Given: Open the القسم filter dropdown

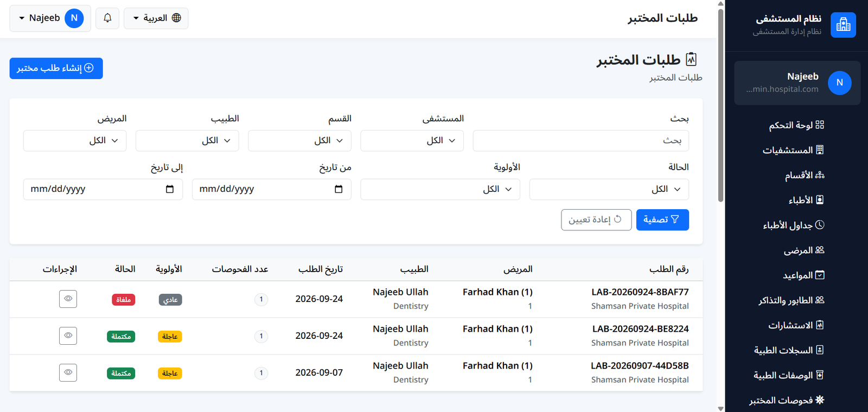Looking at the screenshot, I should click(299, 140).
